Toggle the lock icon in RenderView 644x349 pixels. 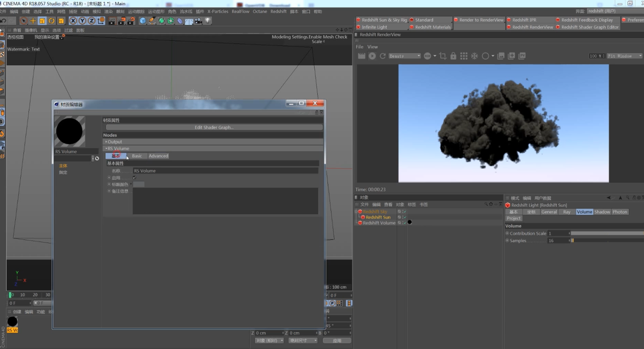(453, 56)
